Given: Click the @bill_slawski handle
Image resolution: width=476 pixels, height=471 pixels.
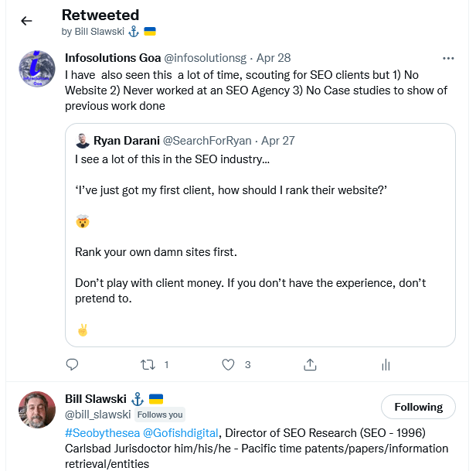Looking at the screenshot, I should click(x=98, y=415).
